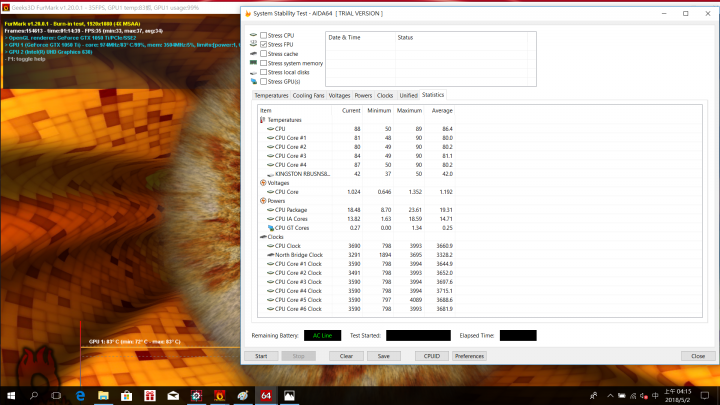Click Close button at dialog bottom
Viewport: 720px width, 405px height.
tap(698, 356)
